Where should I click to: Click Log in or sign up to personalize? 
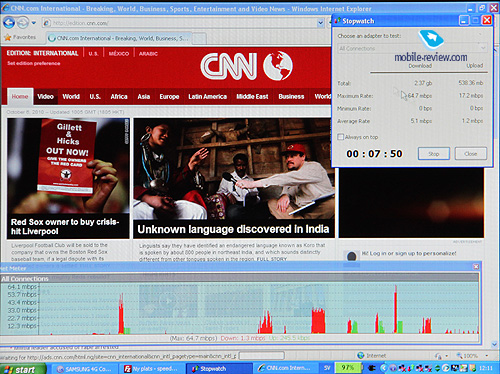(409, 253)
